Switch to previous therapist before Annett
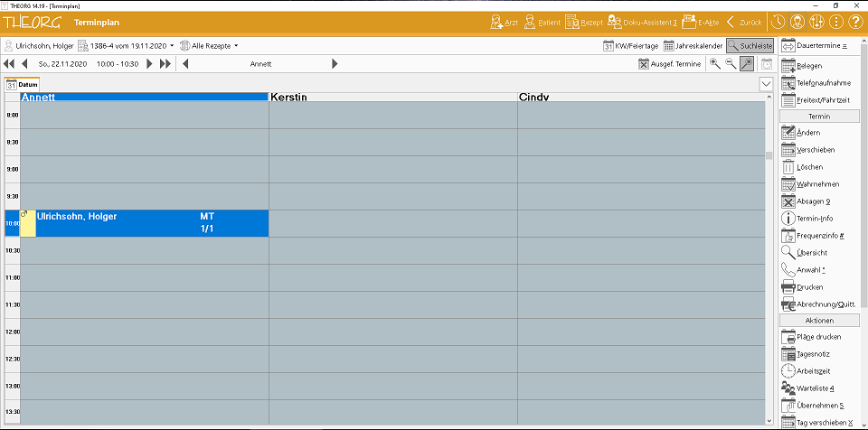The width and height of the screenshot is (868, 430). click(x=185, y=63)
